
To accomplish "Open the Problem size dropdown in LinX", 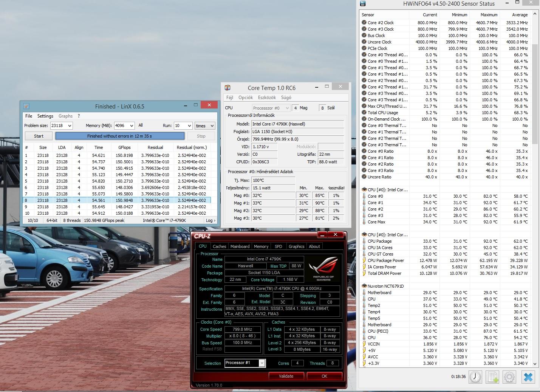I will click(x=70, y=126).
